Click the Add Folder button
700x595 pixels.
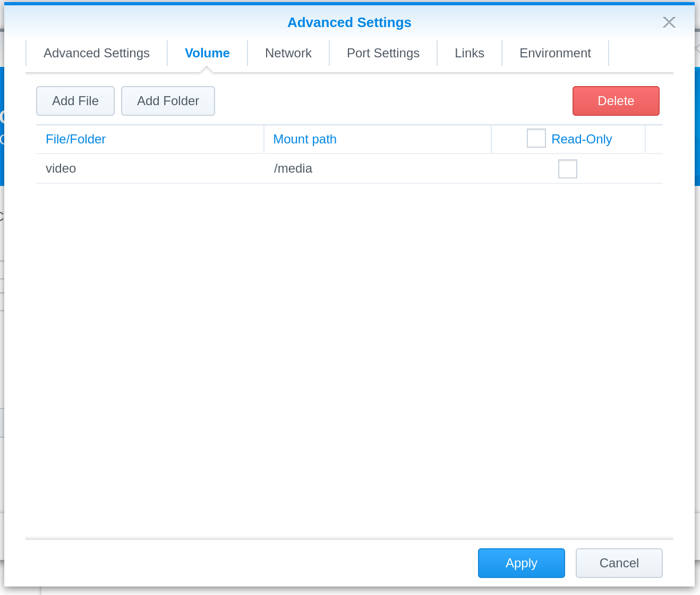pyautogui.click(x=168, y=101)
